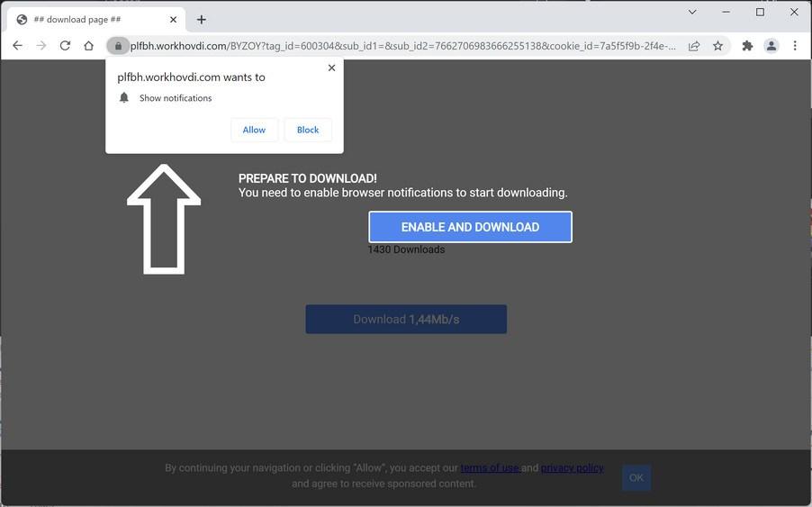Click Allow in the notification prompt
Viewport: 812px width, 507px height.
[x=254, y=130]
